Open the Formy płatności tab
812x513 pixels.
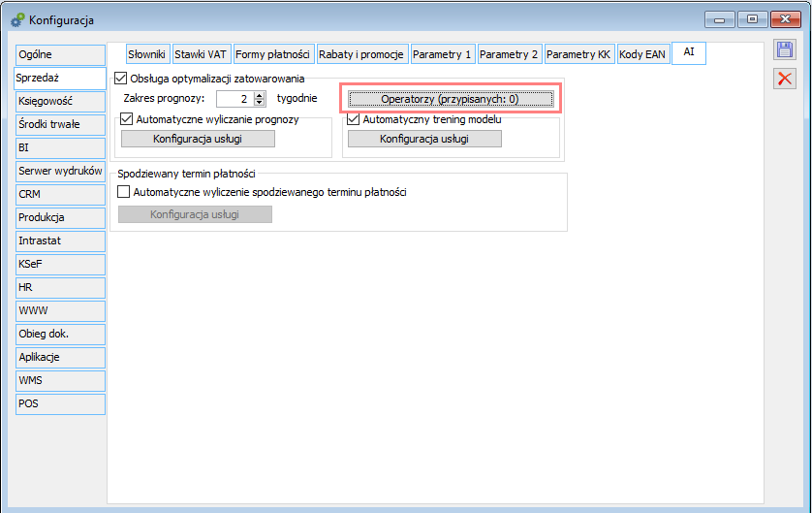click(x=272, y=54)
